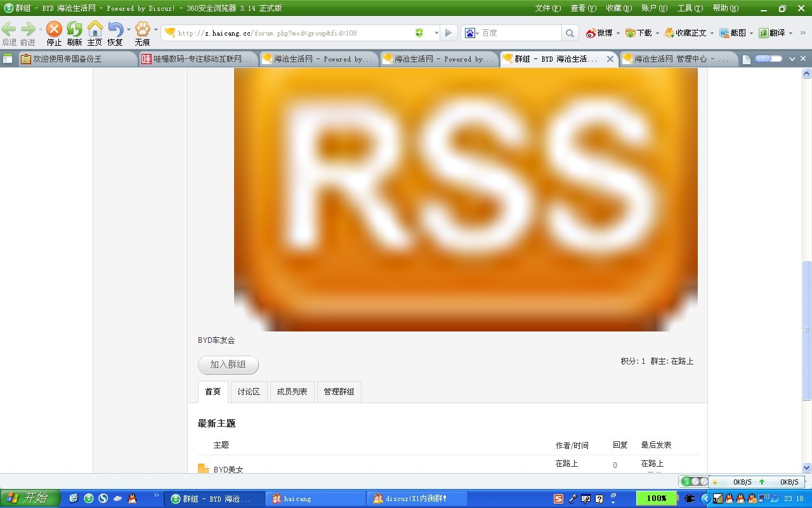Open the 查看 menu
This screenshot has height=508, width=812.
coord(584,8)
